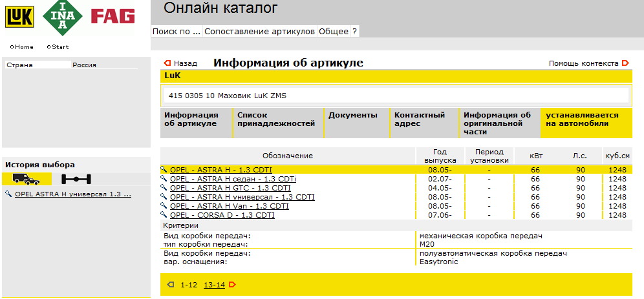Click the Easytronic equipment value
The height and width of the screenshot is (299, 644).
pyautogui.click(x=438, y=262)
